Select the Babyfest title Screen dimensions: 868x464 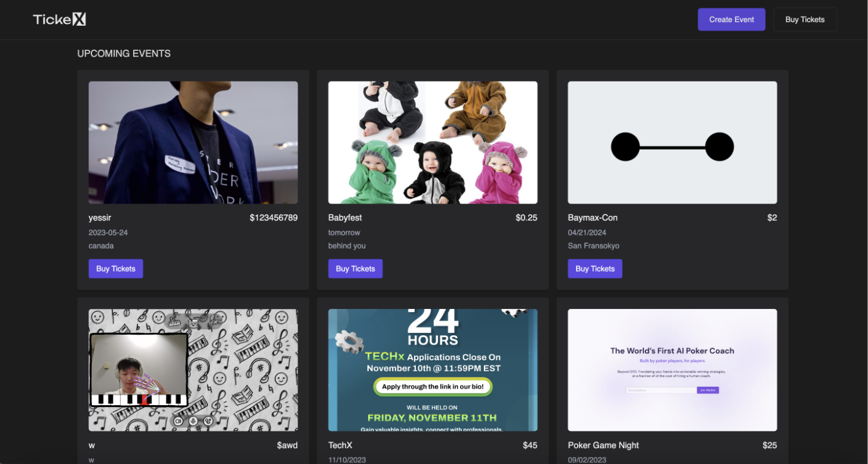point(345,218)
